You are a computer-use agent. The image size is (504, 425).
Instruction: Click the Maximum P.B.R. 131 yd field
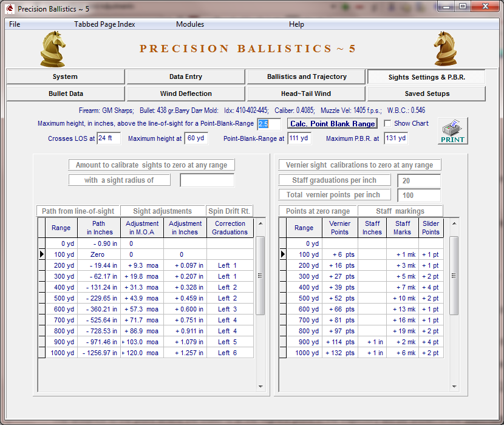396,138
